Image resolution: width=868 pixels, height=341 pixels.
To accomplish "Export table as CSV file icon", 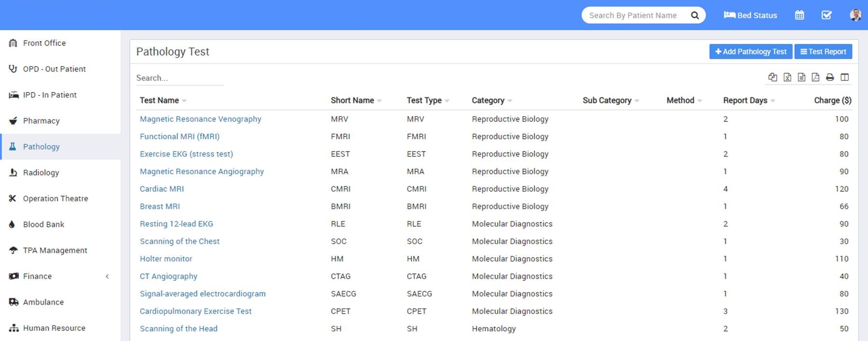I will 801,77.
